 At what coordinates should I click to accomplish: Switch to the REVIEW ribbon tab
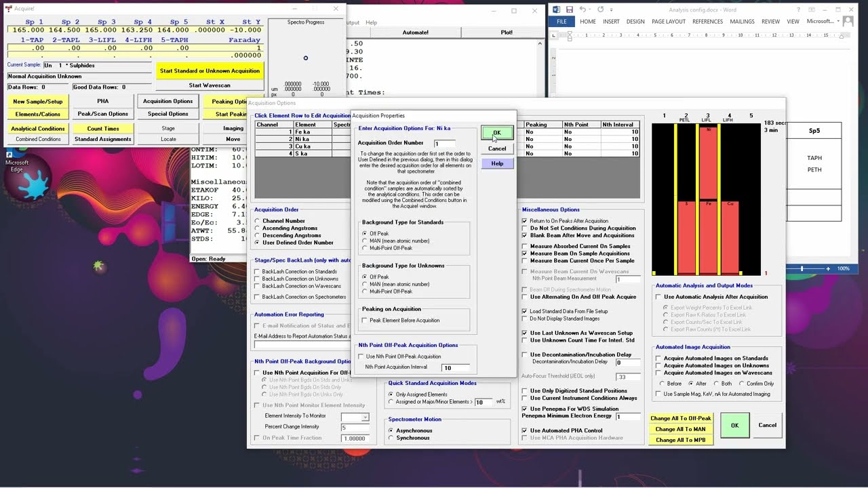coord(770,22)
